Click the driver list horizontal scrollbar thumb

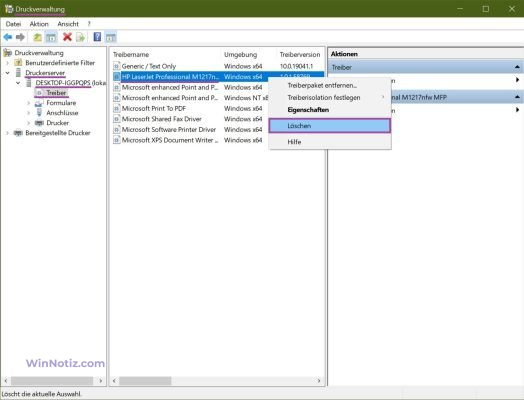tap(145, 381)
